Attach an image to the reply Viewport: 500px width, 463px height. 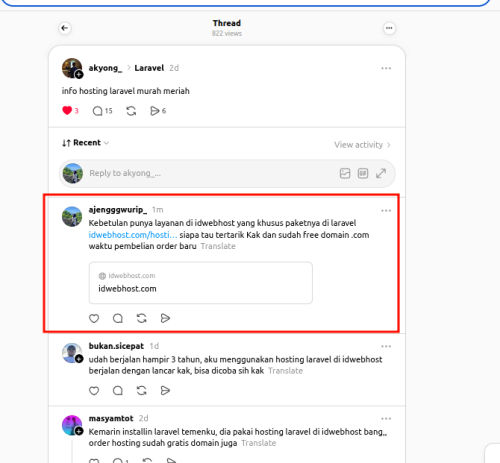click(345, 173)
